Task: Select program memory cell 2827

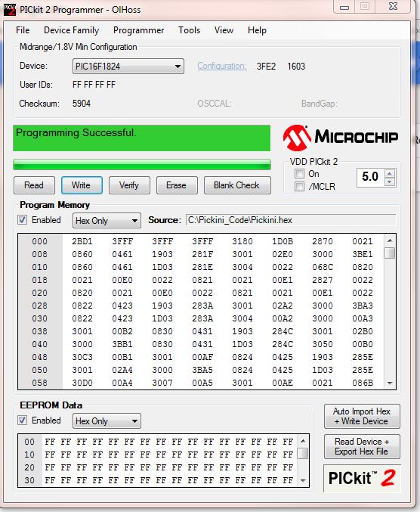Action: tap(323, 280)
